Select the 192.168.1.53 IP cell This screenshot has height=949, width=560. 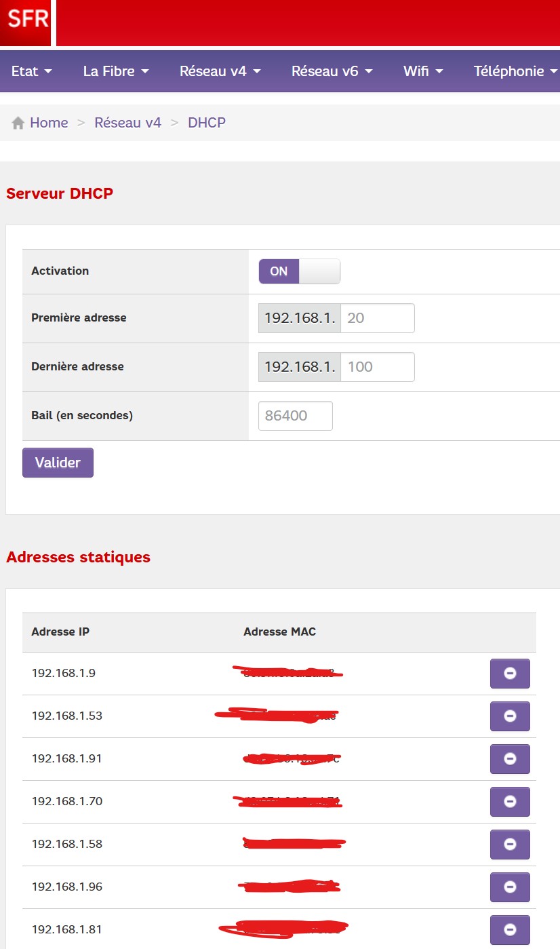tap(67, 716)
